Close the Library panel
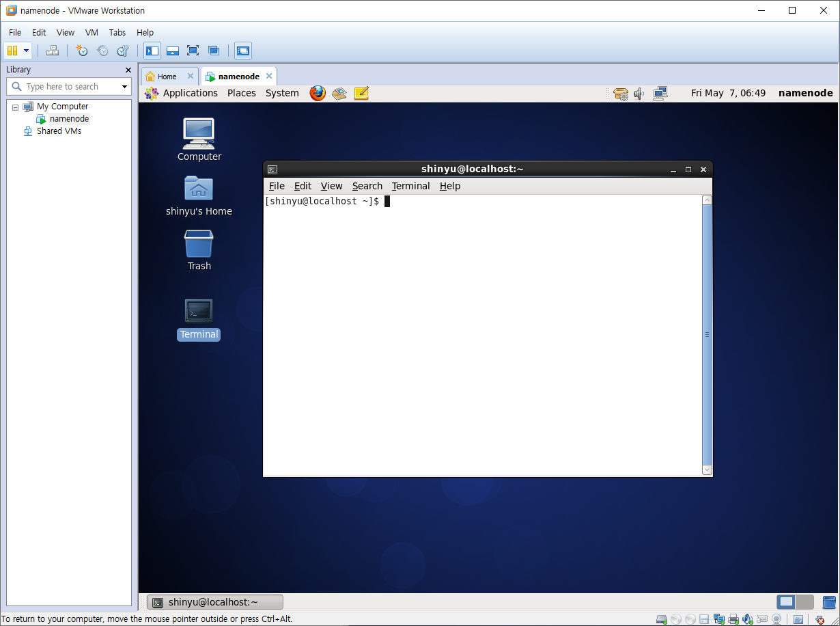The height and width of the screenshot is (626, 840). tap(128, 70)
